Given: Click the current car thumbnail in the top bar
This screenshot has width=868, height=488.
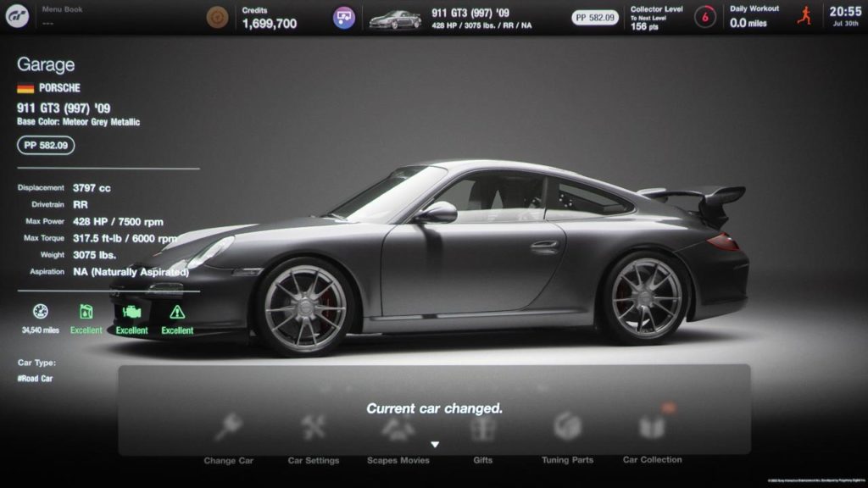Looking at the screenshot, I should (395, 19).
